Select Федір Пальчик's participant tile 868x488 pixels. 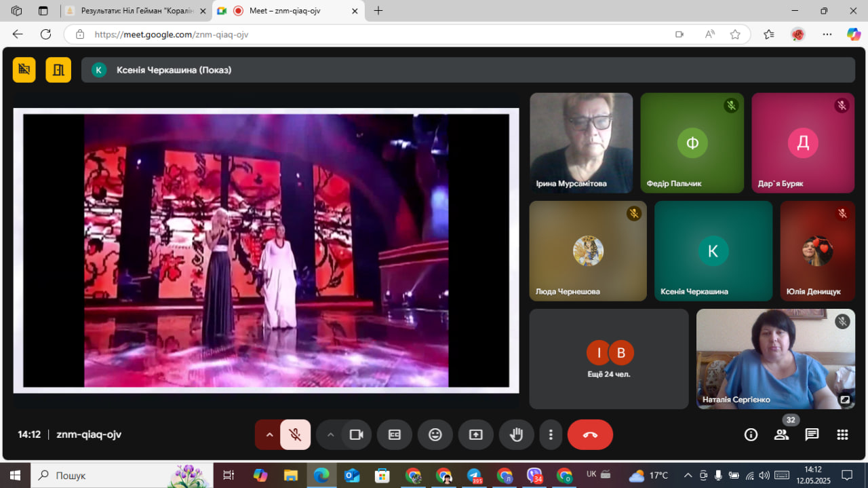pyautogui.click(x=692, y=143)
